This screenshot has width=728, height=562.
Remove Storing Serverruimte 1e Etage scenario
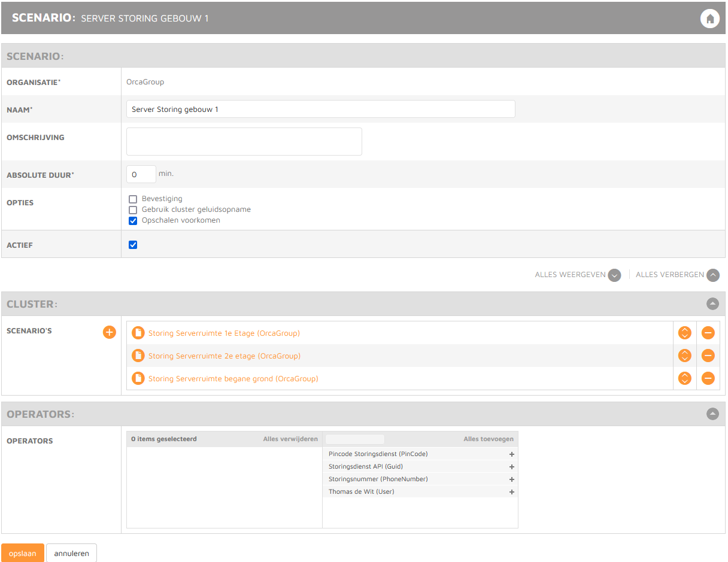pyautogui.click(x=708, y=333)
